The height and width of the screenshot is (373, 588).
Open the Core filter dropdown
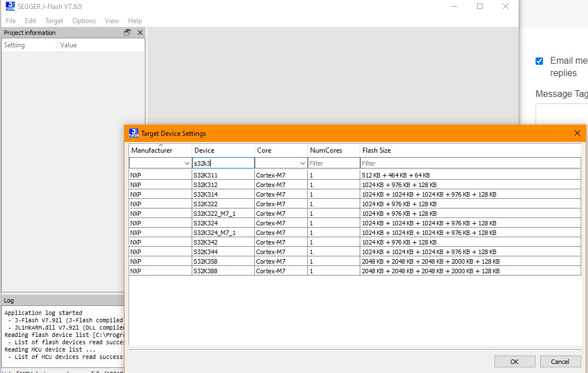pos(302,163)
